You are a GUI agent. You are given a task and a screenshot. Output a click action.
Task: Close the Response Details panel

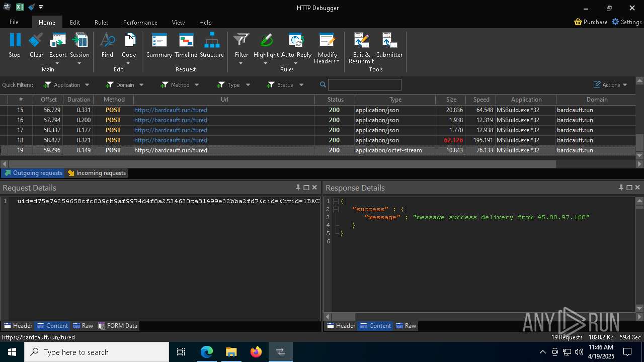point(637,188)
